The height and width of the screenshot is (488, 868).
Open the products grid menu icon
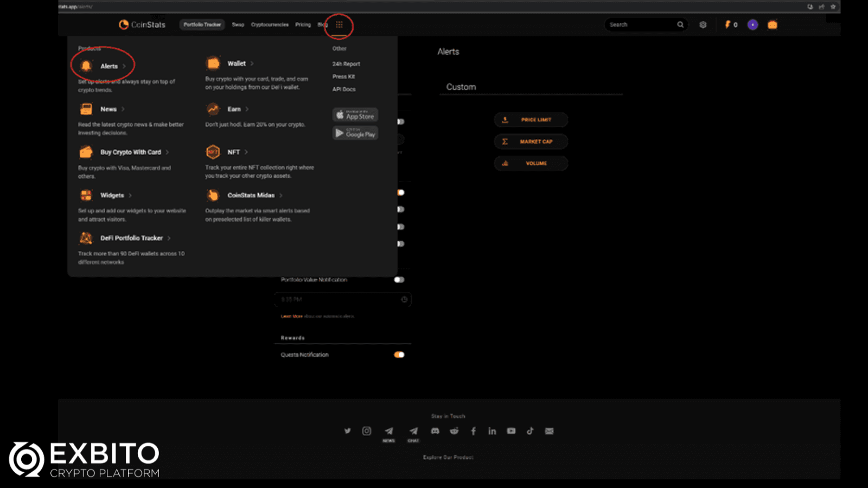coord(339,24)
